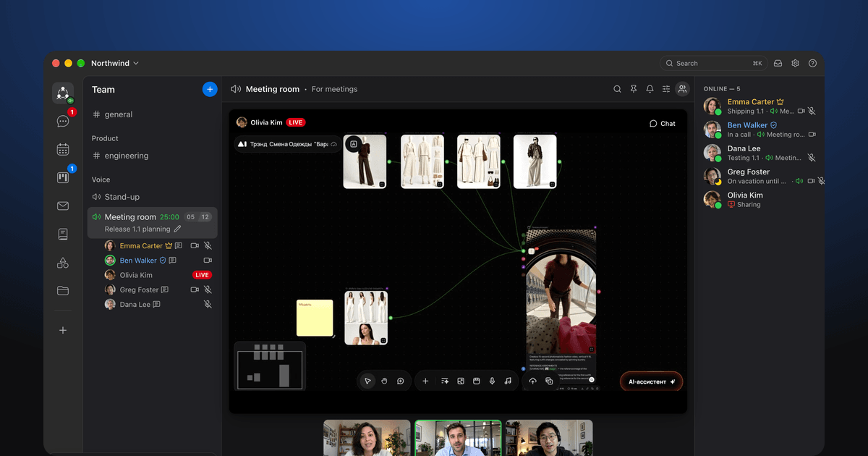The width and height of the screenshot is (868, 456).
Task: Toggle the members list people icon
Action: [x=682, y=89]
